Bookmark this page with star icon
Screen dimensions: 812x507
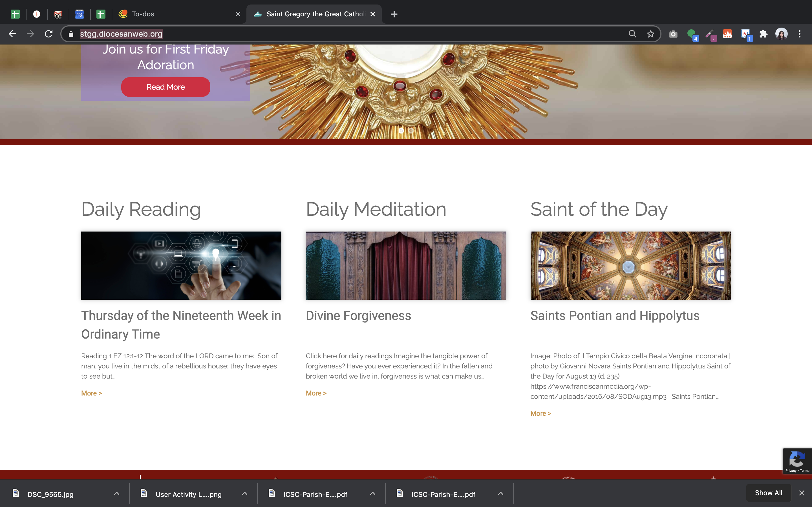click(651, 34)
